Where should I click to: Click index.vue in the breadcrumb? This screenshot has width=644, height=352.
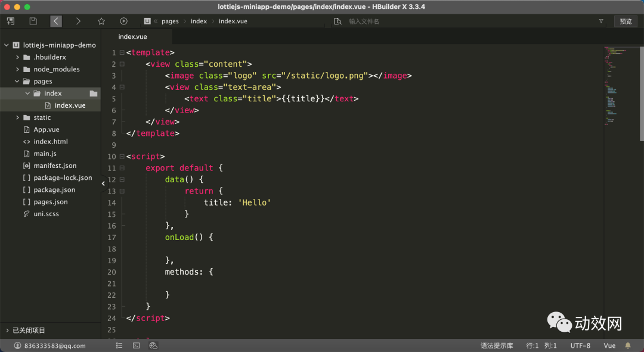click(x=233, y=21)
